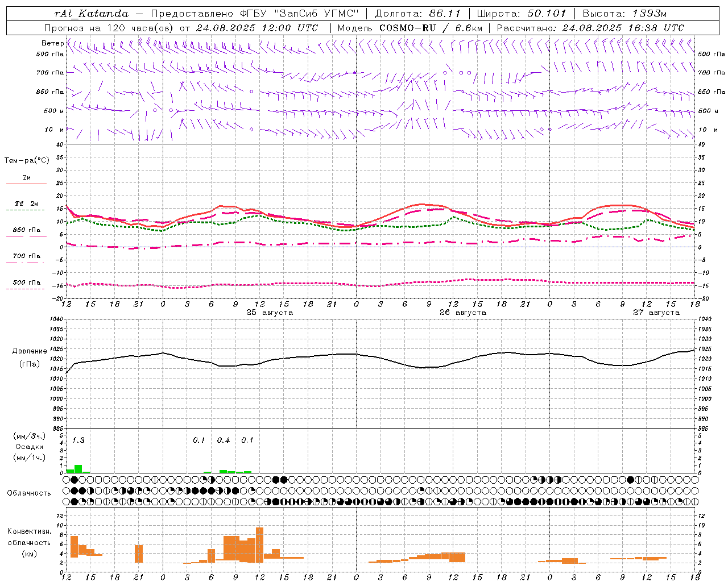Select forecast start time 24.08.2025 12:00 UTC
The height and width of the screenshot is (582, 728).
pyautogui.click(x=257, y=28)
